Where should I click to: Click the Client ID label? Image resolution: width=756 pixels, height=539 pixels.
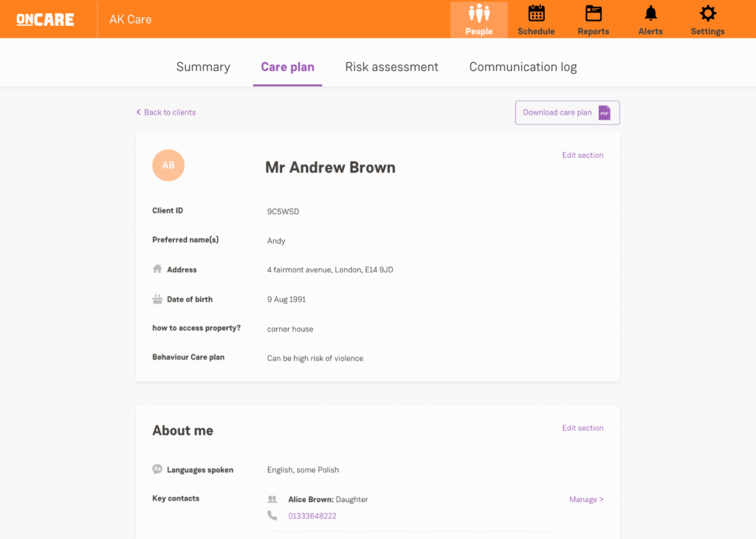tap(168, 210)
